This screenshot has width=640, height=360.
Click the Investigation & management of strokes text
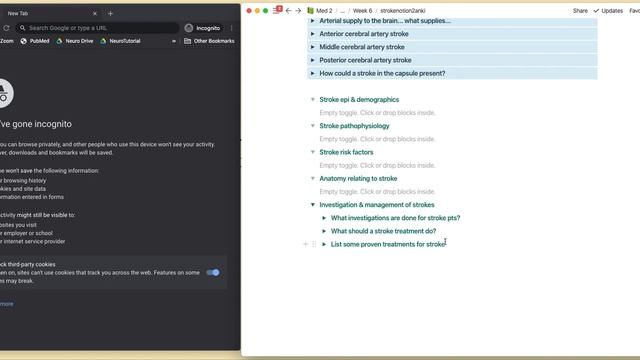(377, 205)
